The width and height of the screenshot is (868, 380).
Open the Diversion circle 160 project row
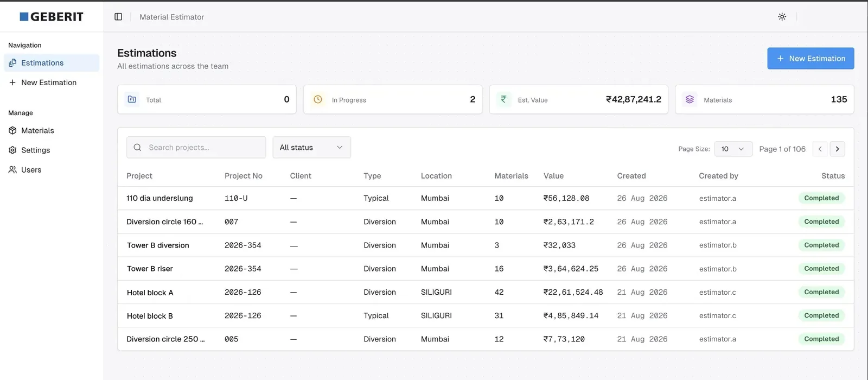click(x=486, y=221)
